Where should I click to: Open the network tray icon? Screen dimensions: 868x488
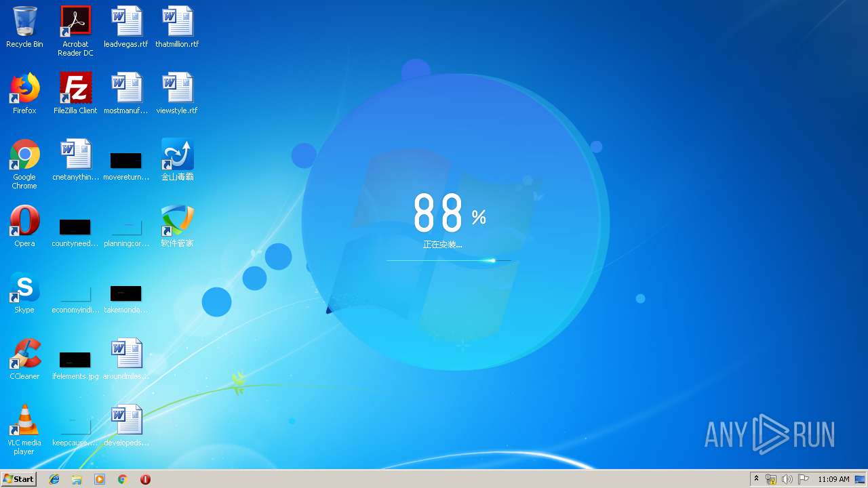pyautogui.click(x=771, y=479)
